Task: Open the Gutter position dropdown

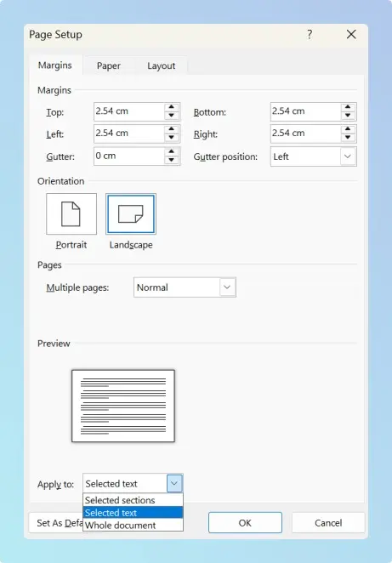Action: [348, 156]
